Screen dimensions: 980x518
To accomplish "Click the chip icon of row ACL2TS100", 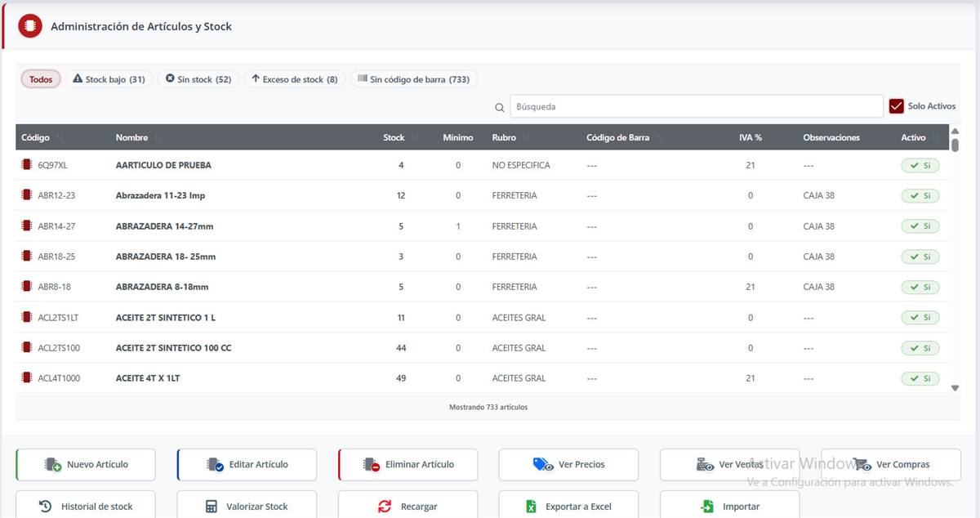I will pyautogui.click(x=27, y=347).
